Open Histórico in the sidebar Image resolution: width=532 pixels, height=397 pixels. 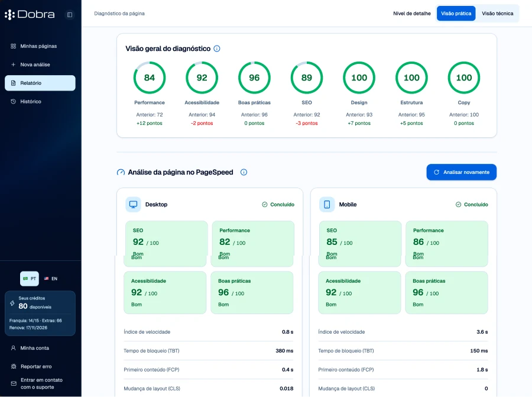40,102
